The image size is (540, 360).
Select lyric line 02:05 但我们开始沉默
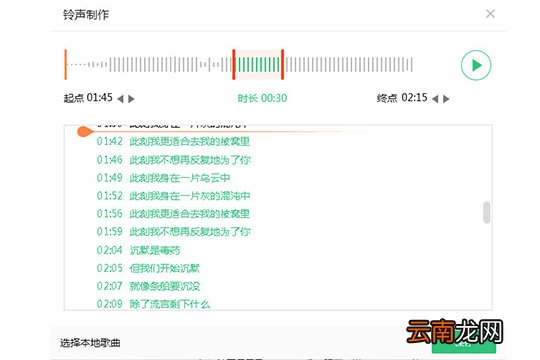(148, 268)
